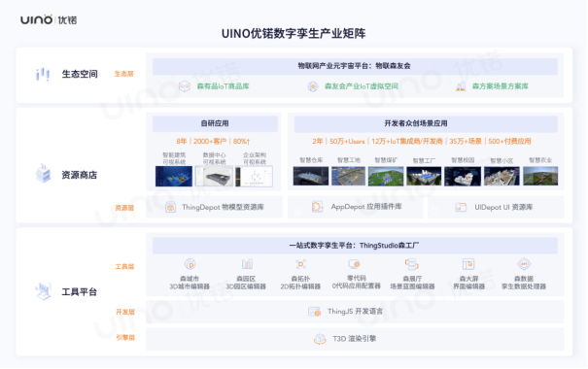Click the 生态空间 bar-chart icon
Screen dimensions: 588x369
click(43, 74)
